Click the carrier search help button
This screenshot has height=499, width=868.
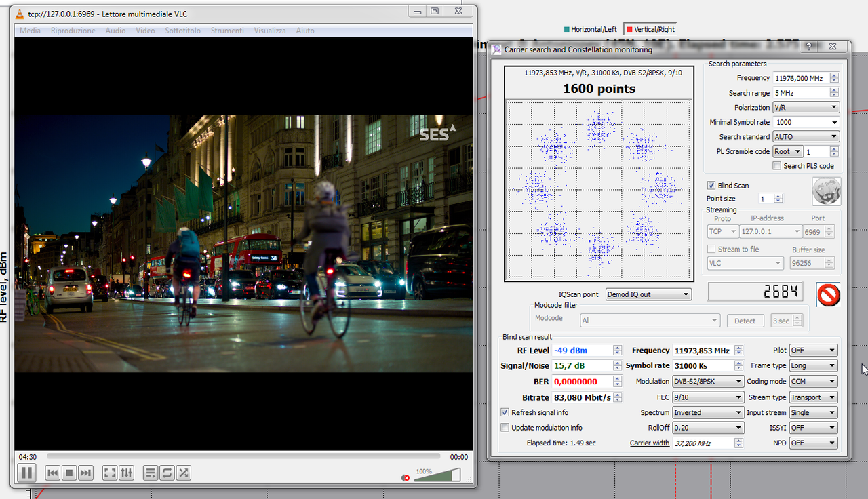click(x=808, y=47)
